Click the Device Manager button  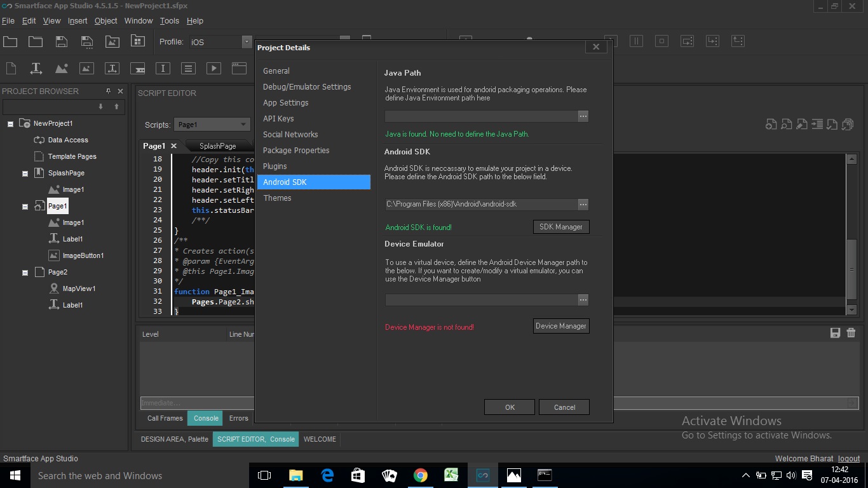[560, 326]
